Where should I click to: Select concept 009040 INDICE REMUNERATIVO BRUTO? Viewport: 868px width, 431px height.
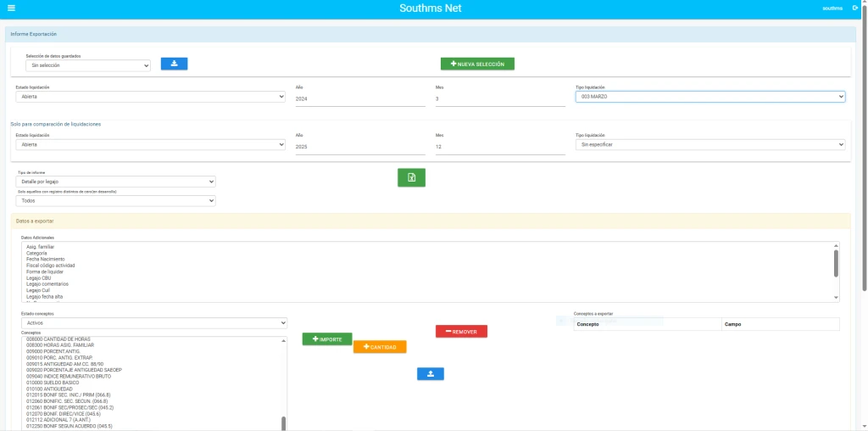tap(69, 376)
